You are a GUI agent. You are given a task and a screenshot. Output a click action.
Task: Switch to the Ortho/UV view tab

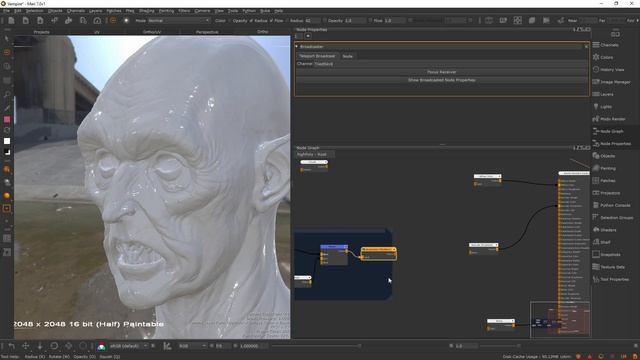[x=152, y=32]
